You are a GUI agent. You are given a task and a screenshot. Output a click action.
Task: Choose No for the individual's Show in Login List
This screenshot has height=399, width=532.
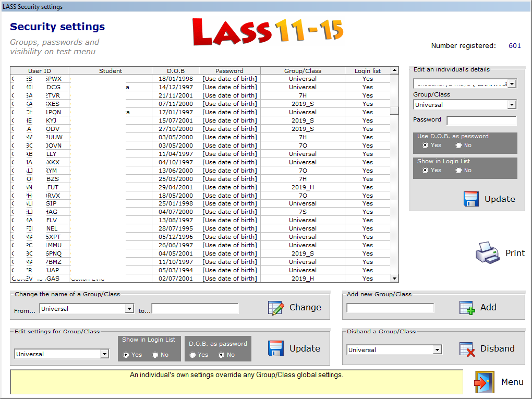pyautogui.click(x=458, y=171)
